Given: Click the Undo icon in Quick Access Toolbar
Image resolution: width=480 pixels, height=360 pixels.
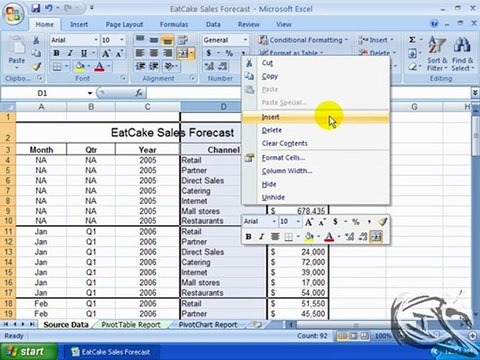Looking at the screenshot, I should pos(49,8).
